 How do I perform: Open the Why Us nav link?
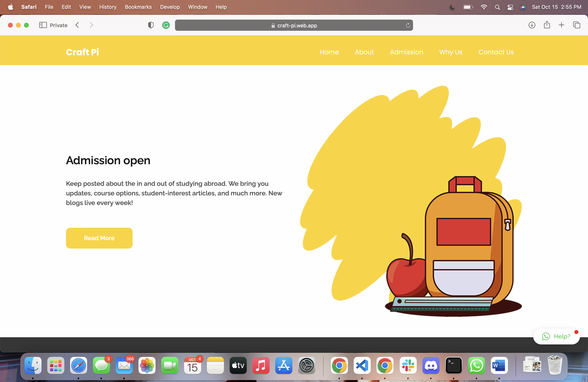tap(451, 52)
